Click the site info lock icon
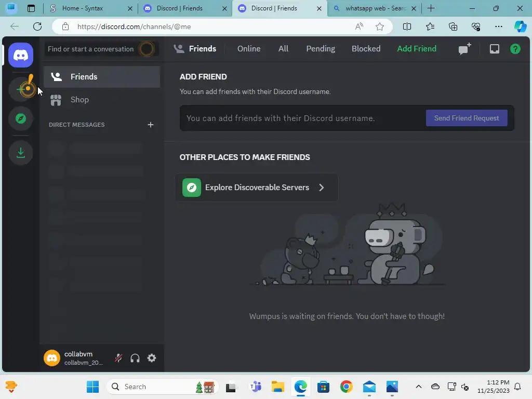The image size is (532, 399). point(65,26)
